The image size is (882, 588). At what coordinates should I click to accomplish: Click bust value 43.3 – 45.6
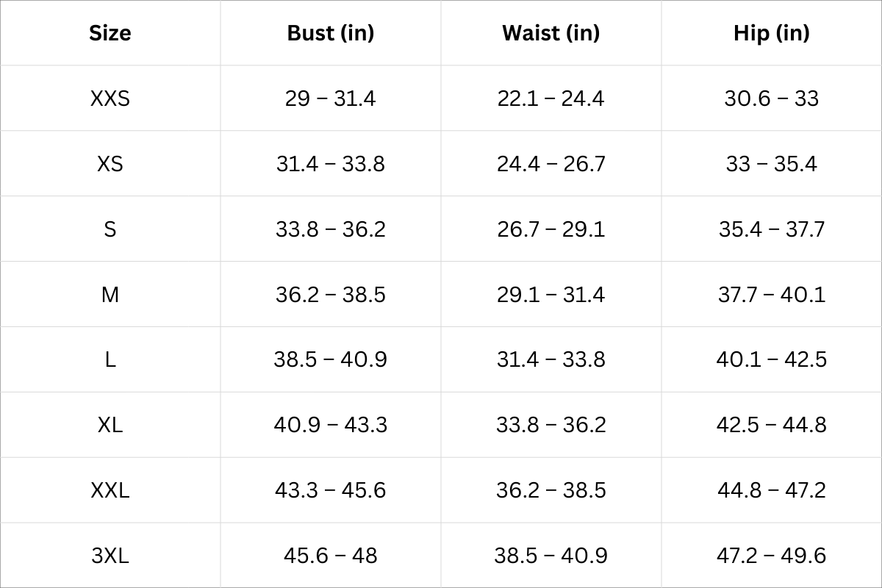pyautogui.click(x=331, y=490)
